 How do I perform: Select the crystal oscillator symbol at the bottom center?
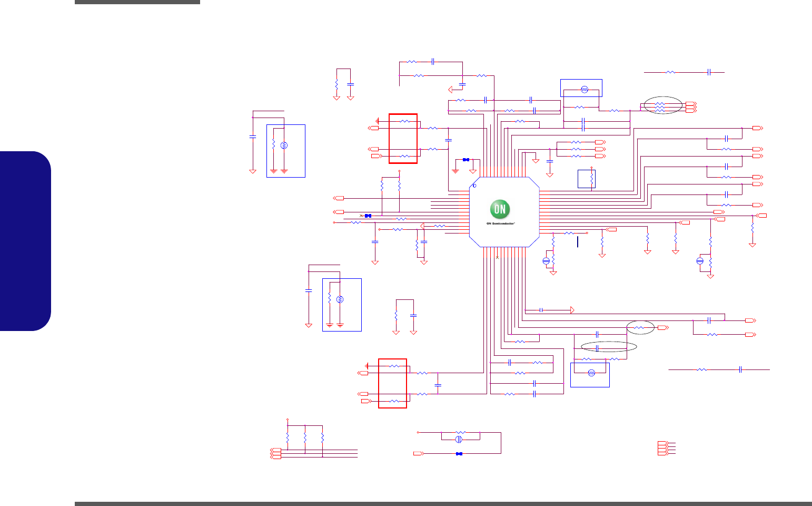click(459, 439)
